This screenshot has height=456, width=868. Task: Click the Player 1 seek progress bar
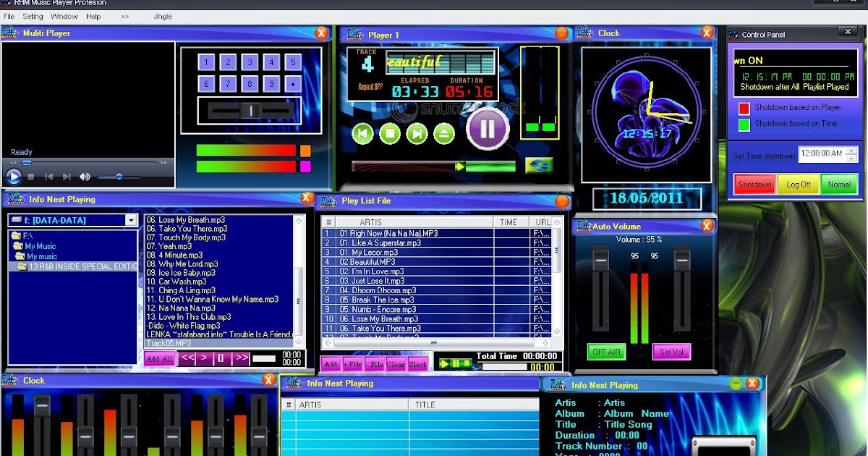point(433,166)
